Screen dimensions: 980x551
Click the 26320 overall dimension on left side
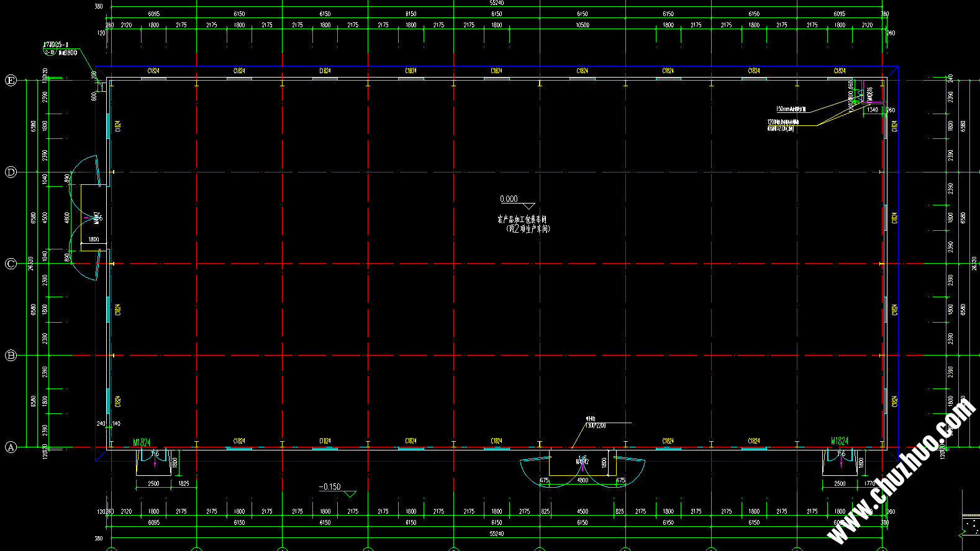(x=30, y=264)
